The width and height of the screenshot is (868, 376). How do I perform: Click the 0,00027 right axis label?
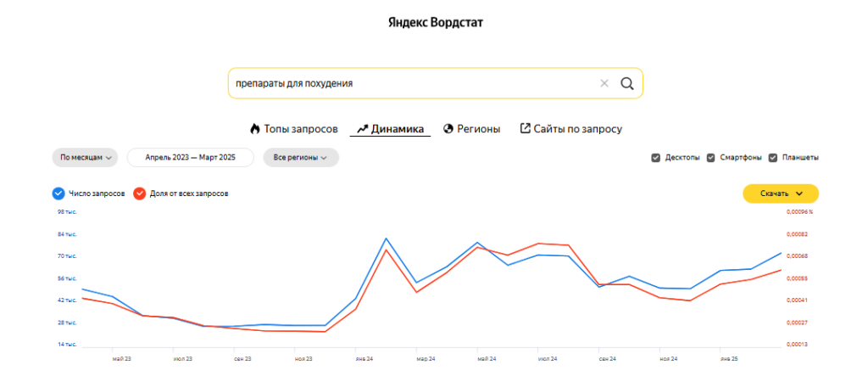(x=797, y=323)
